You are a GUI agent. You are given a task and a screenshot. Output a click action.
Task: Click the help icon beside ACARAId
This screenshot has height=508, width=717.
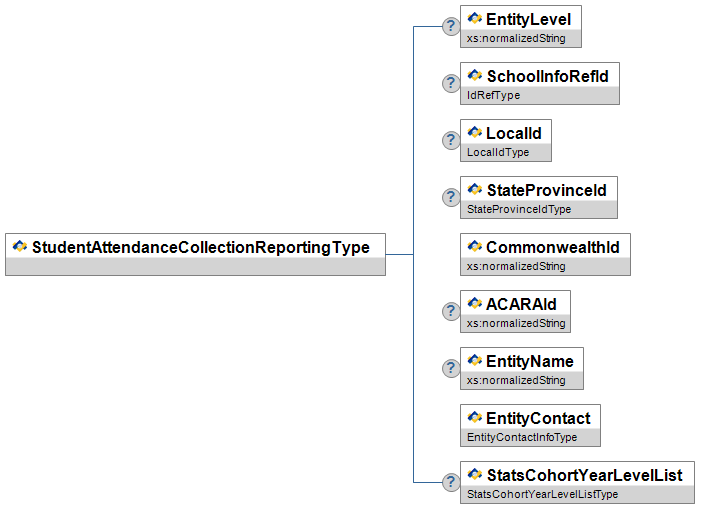(451, 311)
